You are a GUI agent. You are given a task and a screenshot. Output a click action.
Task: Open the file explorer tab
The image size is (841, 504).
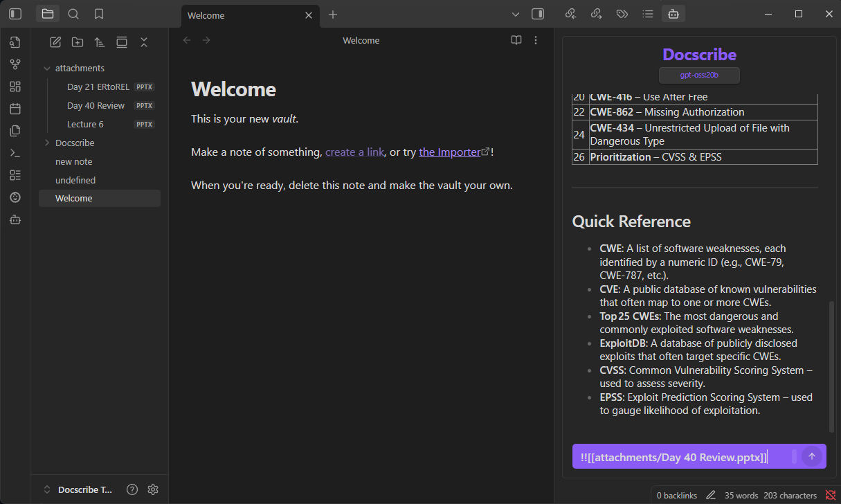tap(48, 14)
